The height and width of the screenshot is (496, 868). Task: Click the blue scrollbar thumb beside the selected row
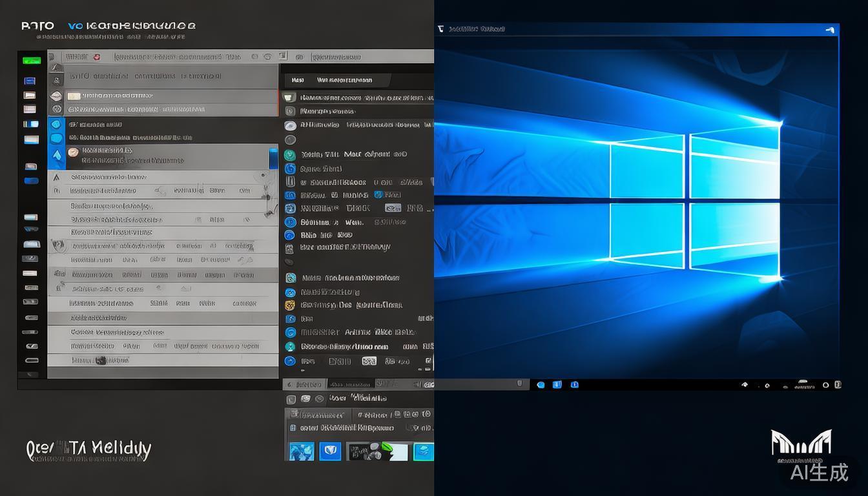273,158
